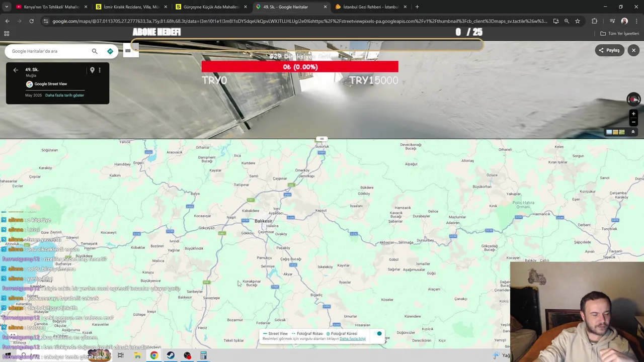Switch to the İzmir Kiralık Rezidans tab
The width and height of the screenshot is (644, 362).
click(131, 7)
